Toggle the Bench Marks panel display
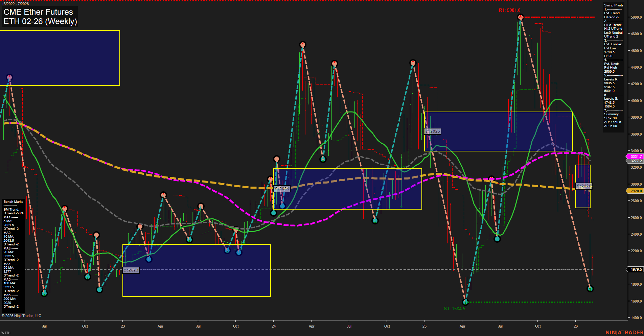The image size is (644, 336). click(x=13, y=201)
